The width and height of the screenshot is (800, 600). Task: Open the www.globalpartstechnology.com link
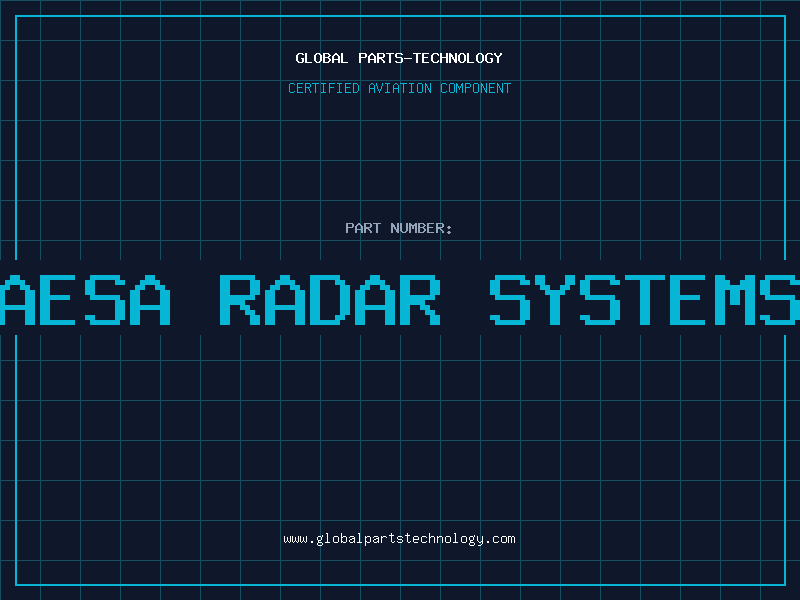(399, 539)
